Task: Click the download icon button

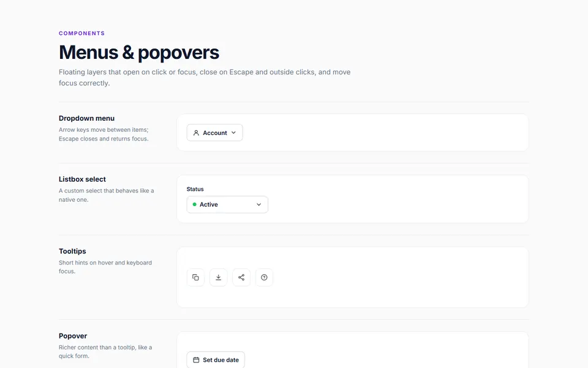Action: (218, 277)
